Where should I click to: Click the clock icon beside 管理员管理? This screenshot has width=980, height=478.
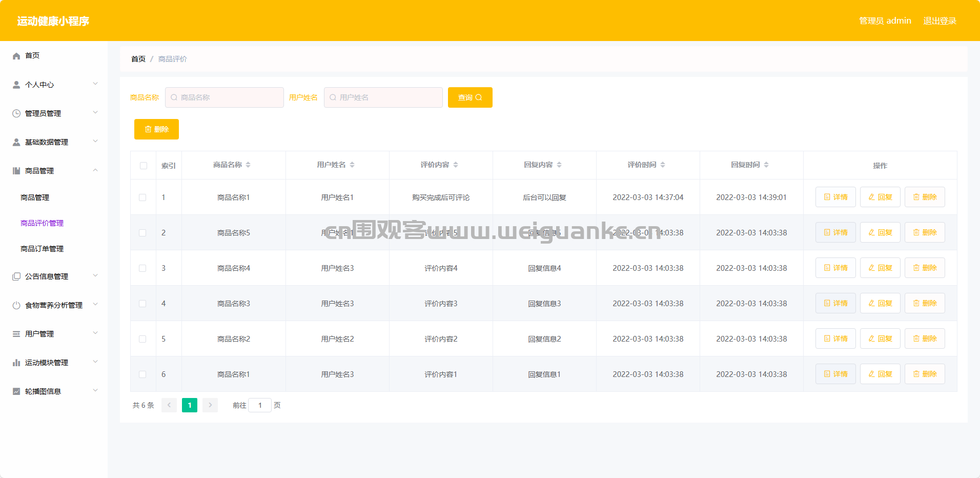pos(16,113)
